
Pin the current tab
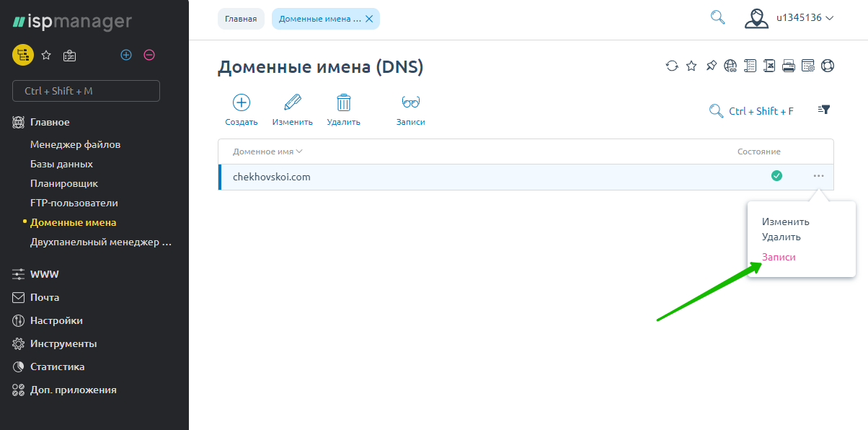point(711,66)
